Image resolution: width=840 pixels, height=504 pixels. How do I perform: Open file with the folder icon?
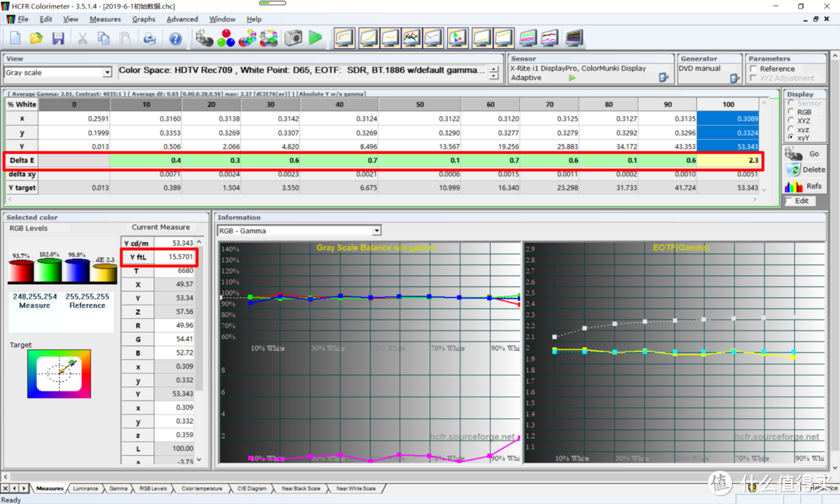(36, 38)
